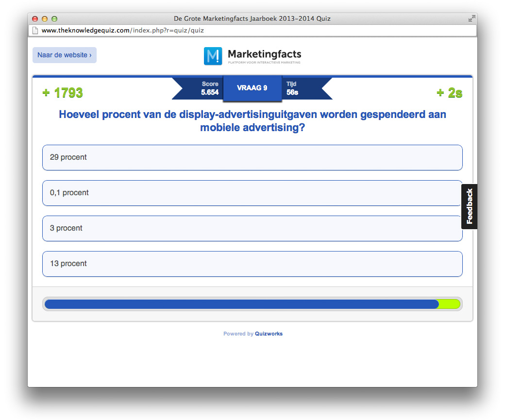
Task: Click the "Naar de website" button
Action: tap(65, 55)
